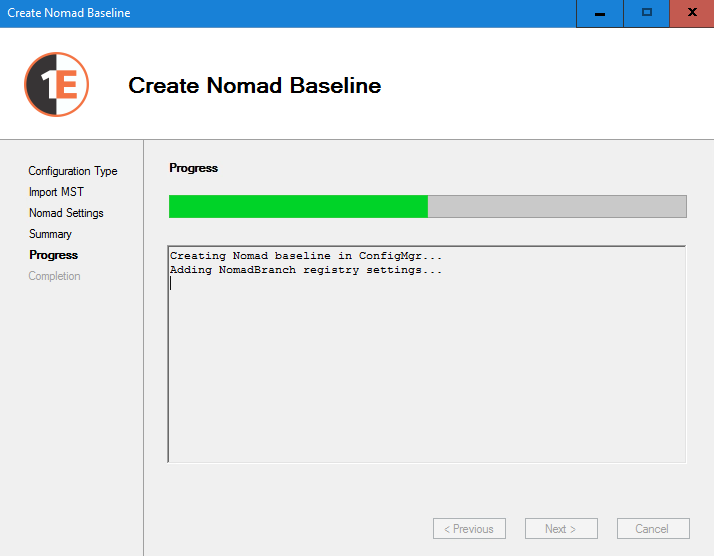Click the large 'Create Nomad Baseline' header
Image resolution: width=714 pixels, height=556 pixels.
254,86
